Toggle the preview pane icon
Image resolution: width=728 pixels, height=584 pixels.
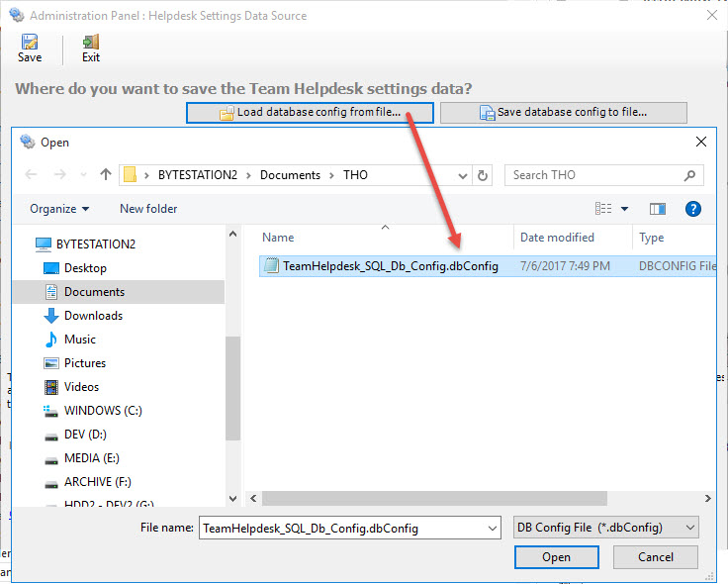(x=658, y=209)
